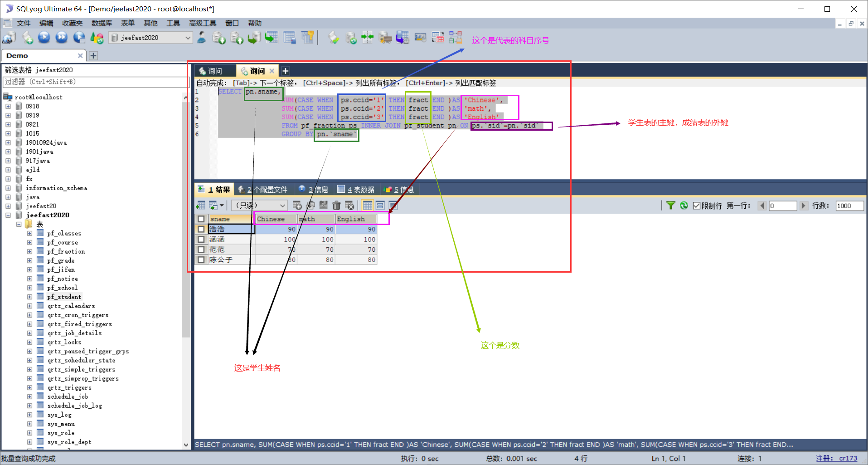Expand the pf_student table node
Screen dimensions: 868x465
point(29,297)
